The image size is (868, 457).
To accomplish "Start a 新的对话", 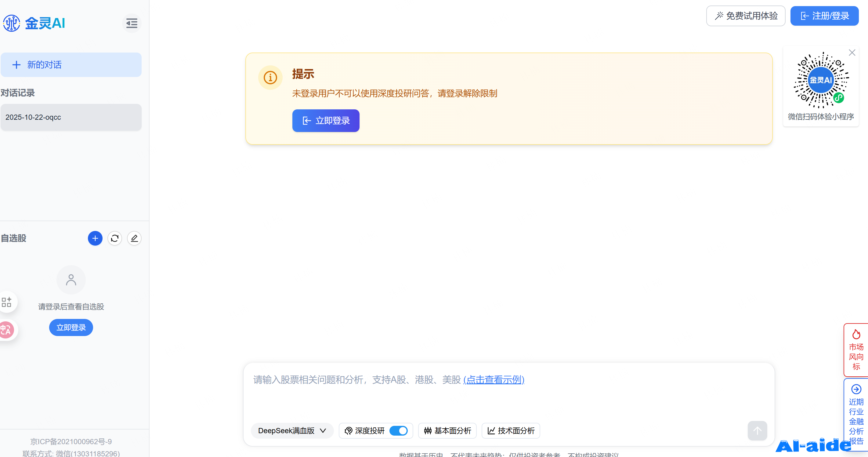I will (71, 65).
